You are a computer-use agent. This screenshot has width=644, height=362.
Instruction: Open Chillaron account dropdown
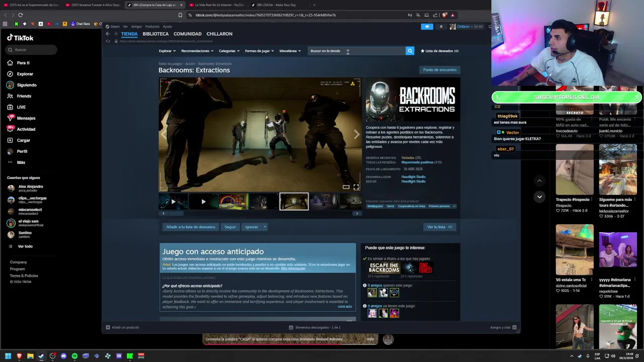coord(466,27)
